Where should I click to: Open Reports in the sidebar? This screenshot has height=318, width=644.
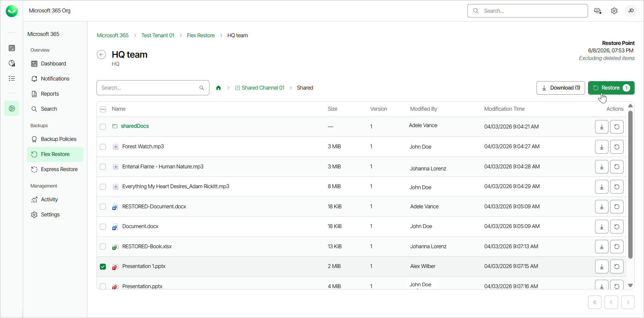point(55,94)
